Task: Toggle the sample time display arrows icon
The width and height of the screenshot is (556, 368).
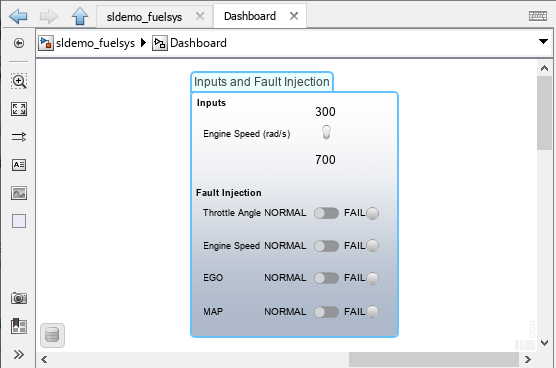Action: click(x=19, y=136)
